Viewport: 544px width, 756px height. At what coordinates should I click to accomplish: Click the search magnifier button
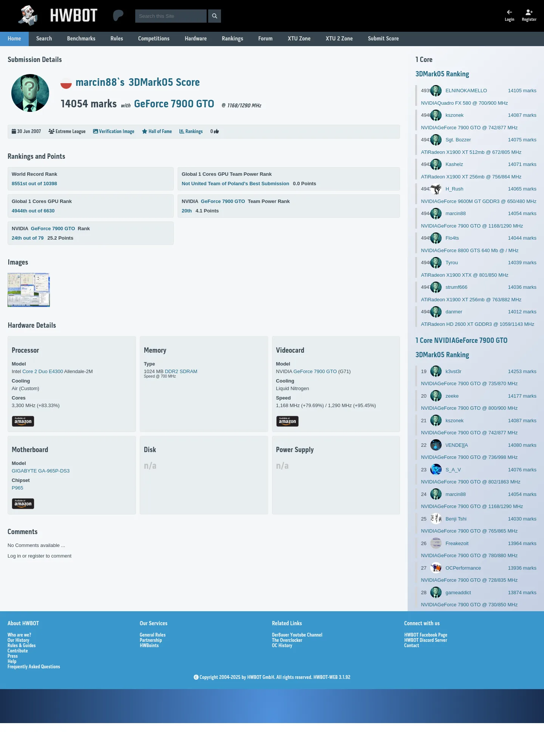click(215, 16)
